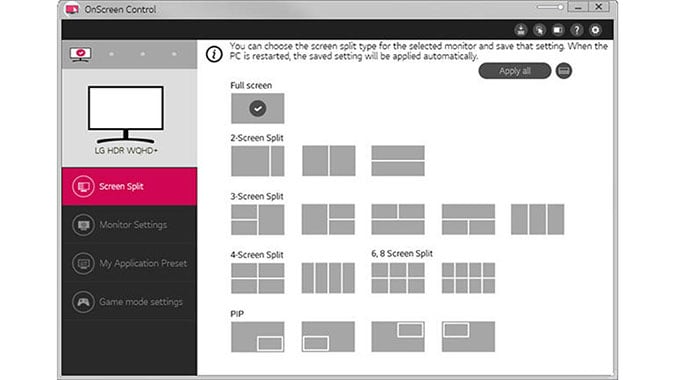
Task: Pick 3-Screen Split with two top panes
Action: coord(398,220)
